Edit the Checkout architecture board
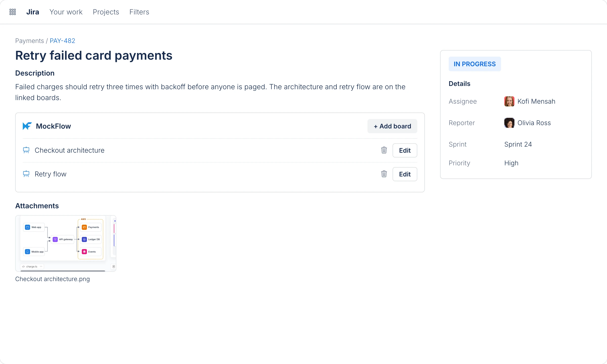Screen dimensions: 607x364 (x=405, y=150)
